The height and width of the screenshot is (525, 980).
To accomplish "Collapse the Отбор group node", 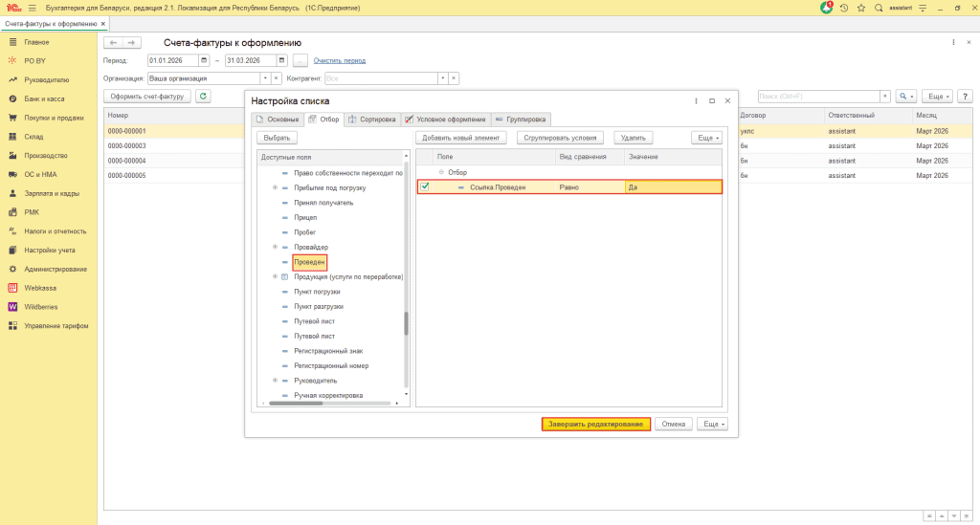I will (x=441, y=172).
